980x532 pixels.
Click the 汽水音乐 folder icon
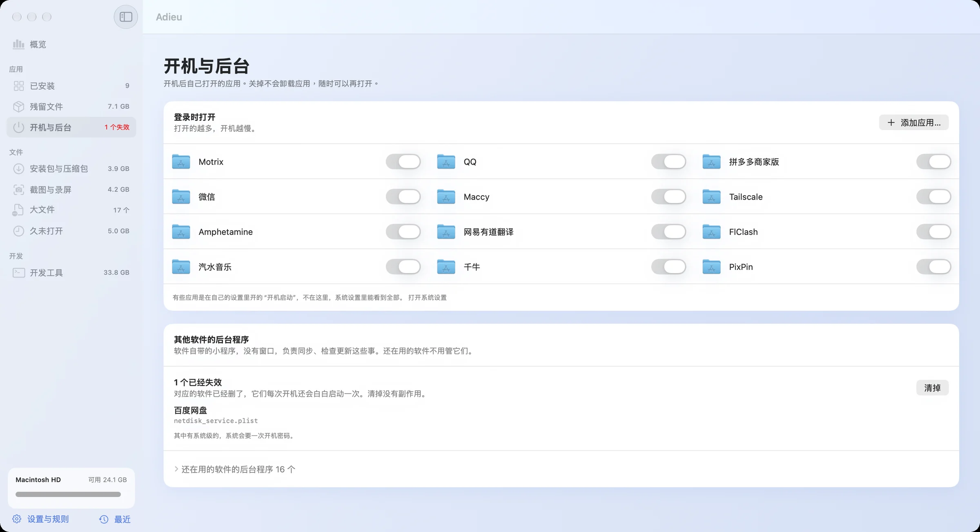click(x=181, y=267)
